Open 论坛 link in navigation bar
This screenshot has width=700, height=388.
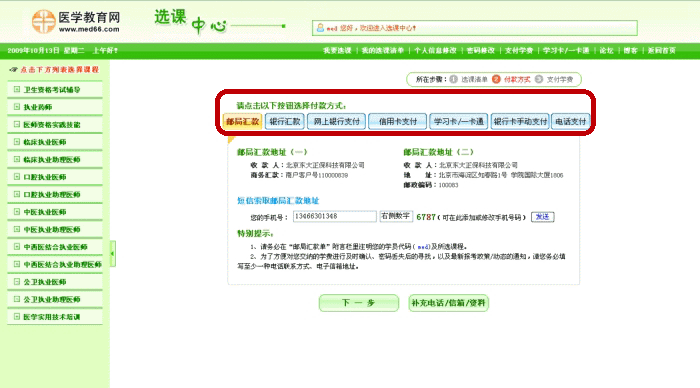606,50
